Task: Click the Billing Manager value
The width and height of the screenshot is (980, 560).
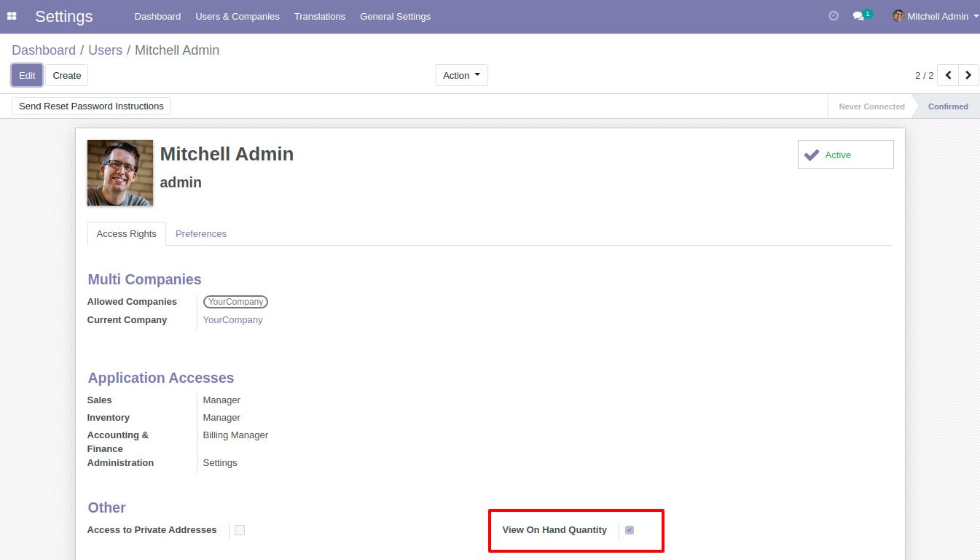Action: click(x=235, y=435)
